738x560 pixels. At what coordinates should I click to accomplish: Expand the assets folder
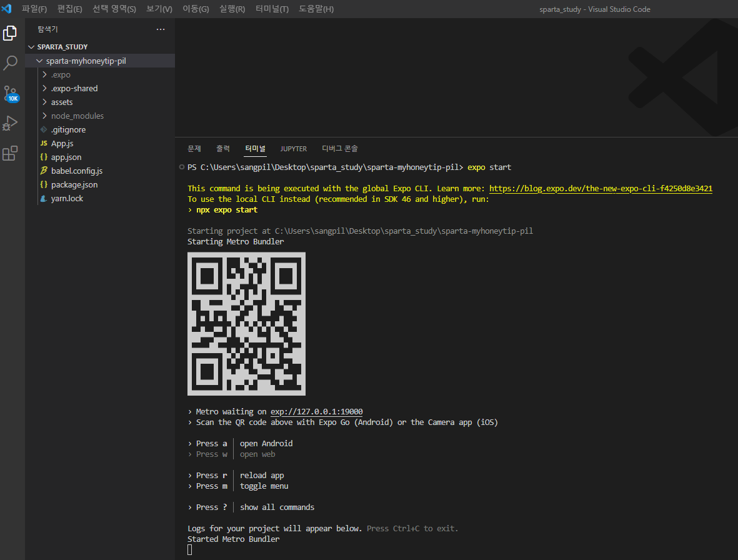45,102
